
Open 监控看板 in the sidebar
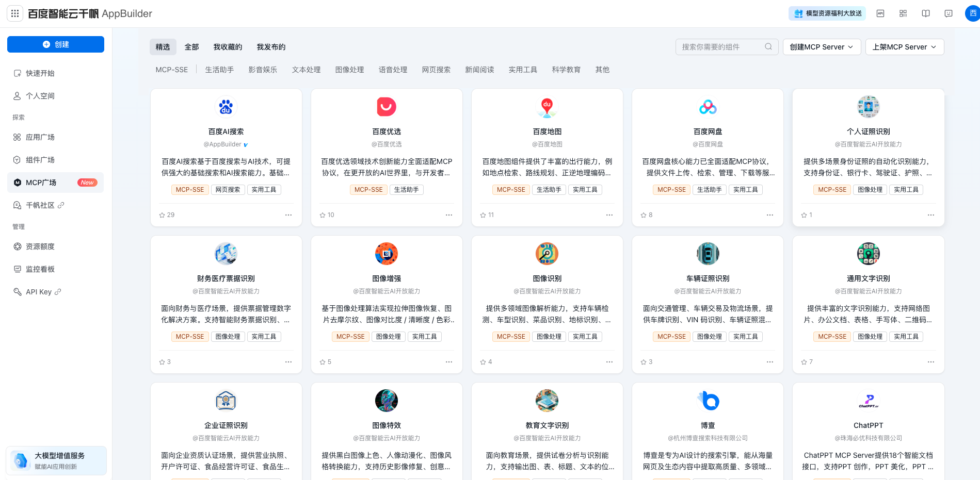[56, 269]
